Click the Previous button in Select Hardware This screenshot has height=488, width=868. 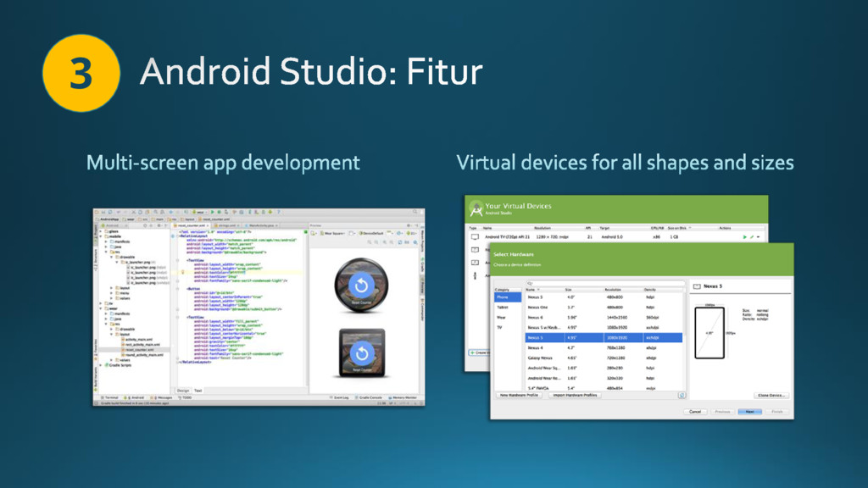(x=722, y=412)
